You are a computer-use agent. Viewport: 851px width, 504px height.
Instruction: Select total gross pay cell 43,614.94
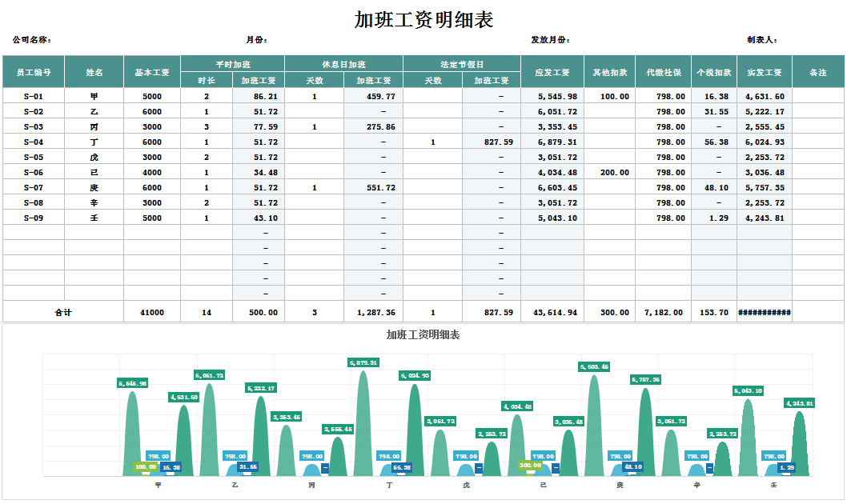click(552, 312)
